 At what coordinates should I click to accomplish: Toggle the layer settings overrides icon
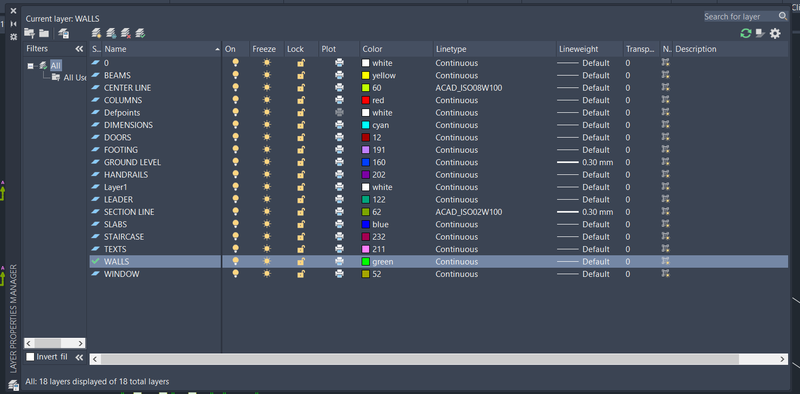click(760, 33)
